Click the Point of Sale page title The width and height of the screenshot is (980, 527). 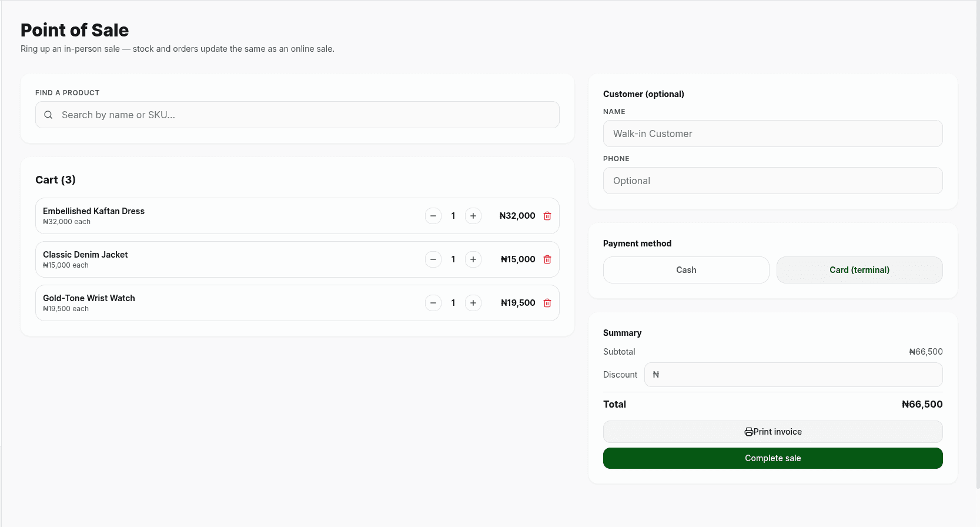(75, 30)
